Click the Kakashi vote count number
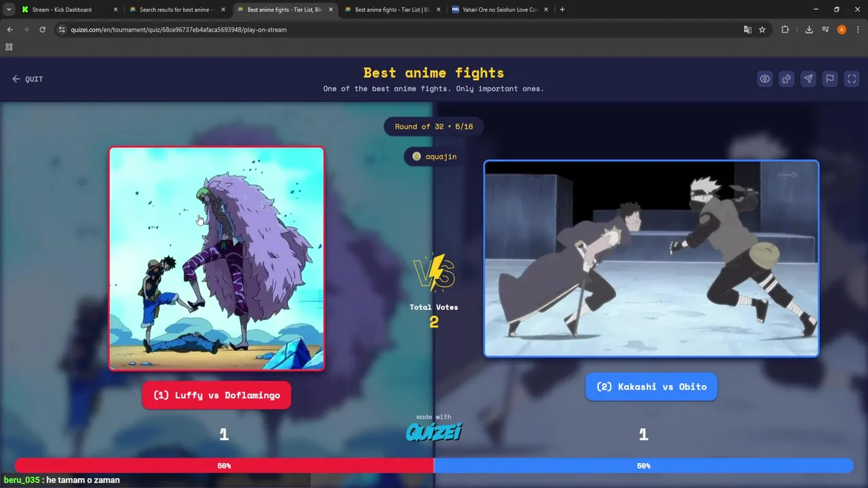 tap(644, 434)
